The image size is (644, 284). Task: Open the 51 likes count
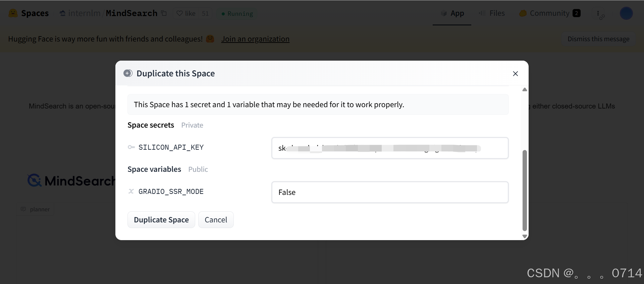[205, 13]
